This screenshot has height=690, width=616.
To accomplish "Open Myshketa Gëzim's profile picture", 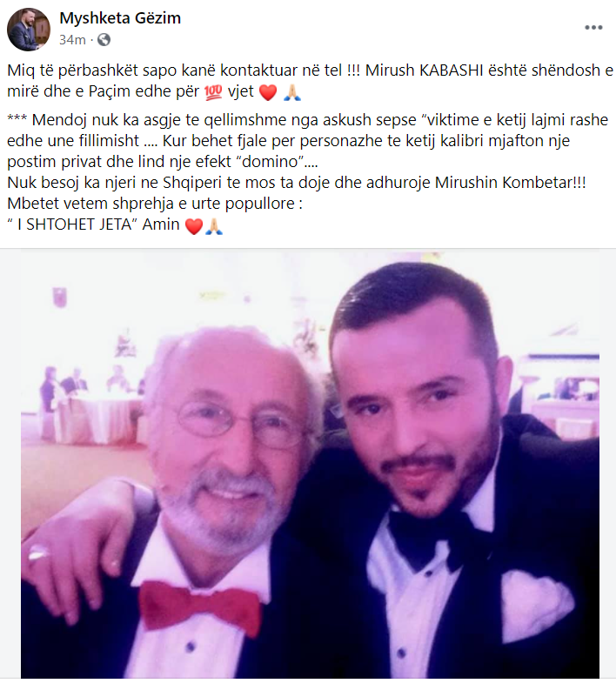I will [x=29, y=30].
